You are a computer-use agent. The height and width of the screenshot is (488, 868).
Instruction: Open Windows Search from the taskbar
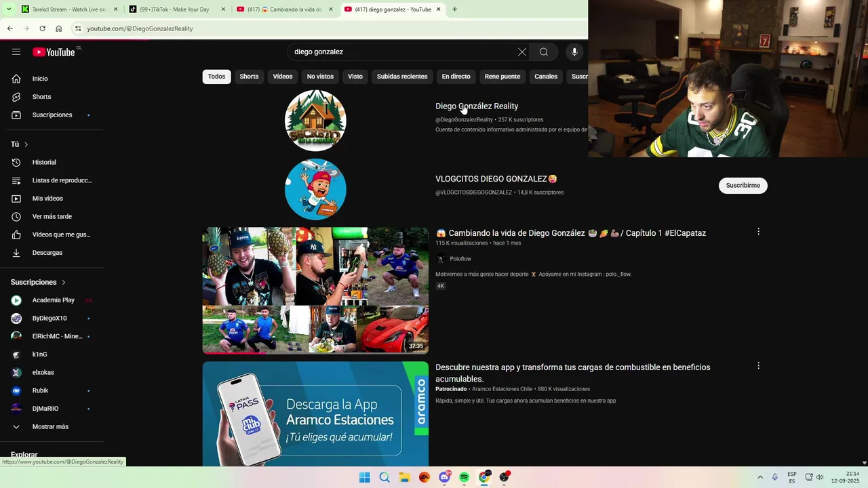384,477
